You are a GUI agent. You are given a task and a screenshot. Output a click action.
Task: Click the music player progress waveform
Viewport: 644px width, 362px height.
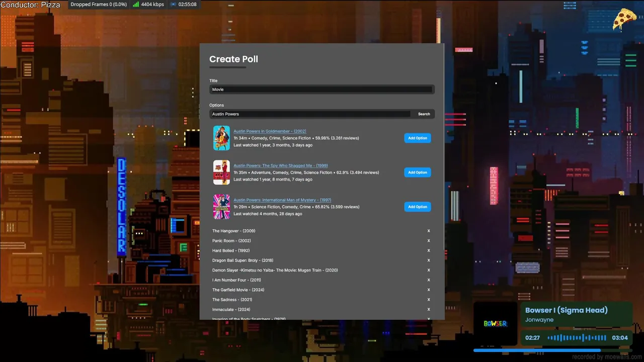tap(577, 338)
